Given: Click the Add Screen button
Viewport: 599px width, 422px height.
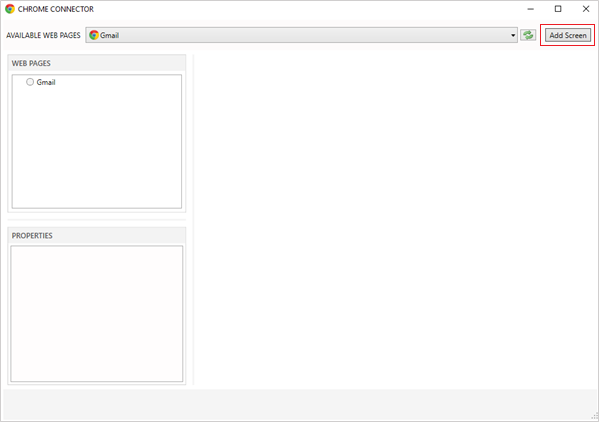Looking at the screenshot, I should 568,35.
